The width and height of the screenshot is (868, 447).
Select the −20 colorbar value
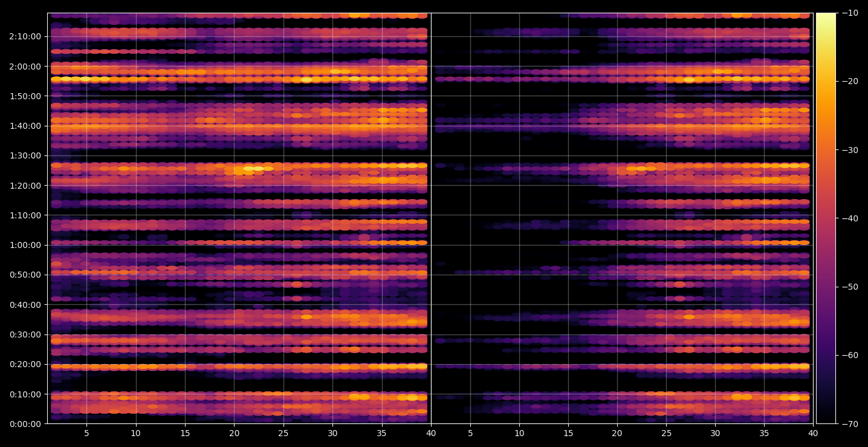click(849, 81)
